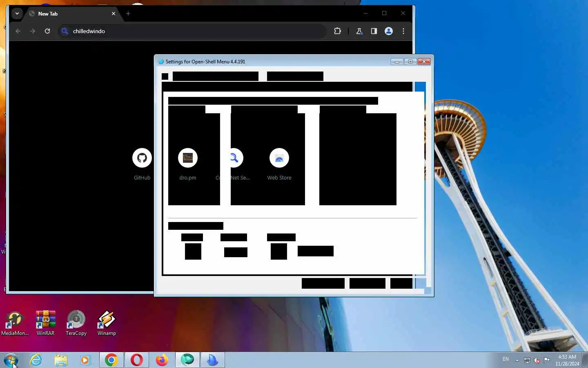Open the Action Center flag icon

pos(547,360)
